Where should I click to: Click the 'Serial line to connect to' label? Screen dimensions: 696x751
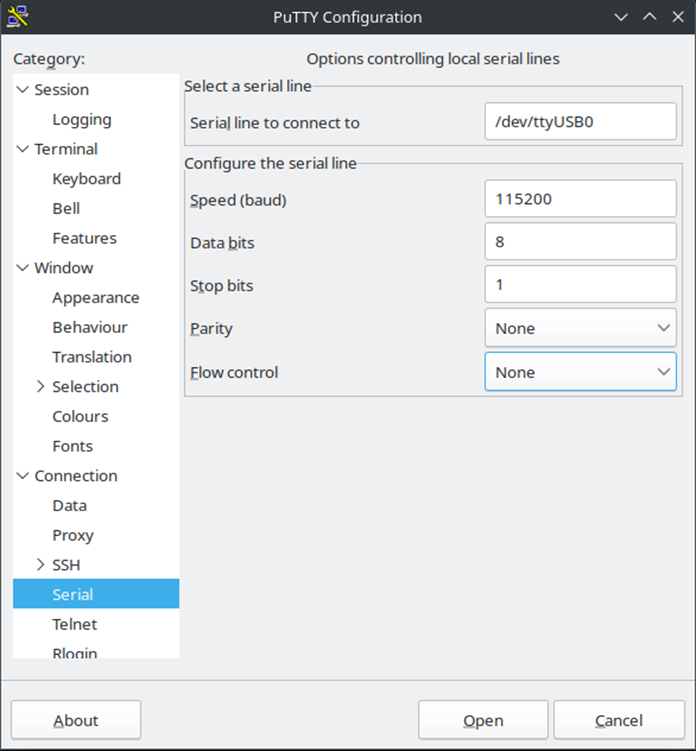click(274, 123)
